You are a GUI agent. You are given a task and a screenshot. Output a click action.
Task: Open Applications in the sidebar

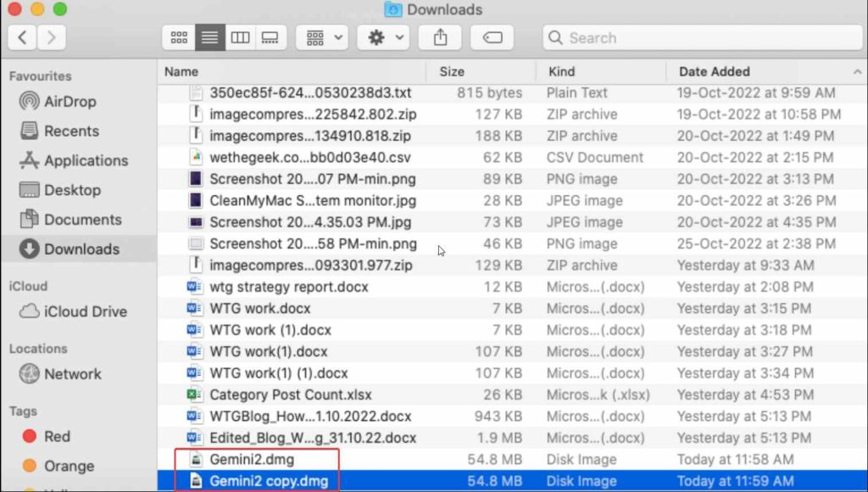point(86,160)
